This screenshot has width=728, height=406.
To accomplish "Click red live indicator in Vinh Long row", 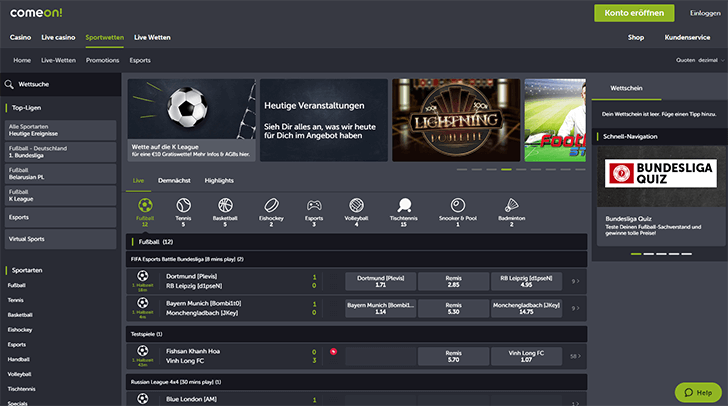I will coord(333,352).
